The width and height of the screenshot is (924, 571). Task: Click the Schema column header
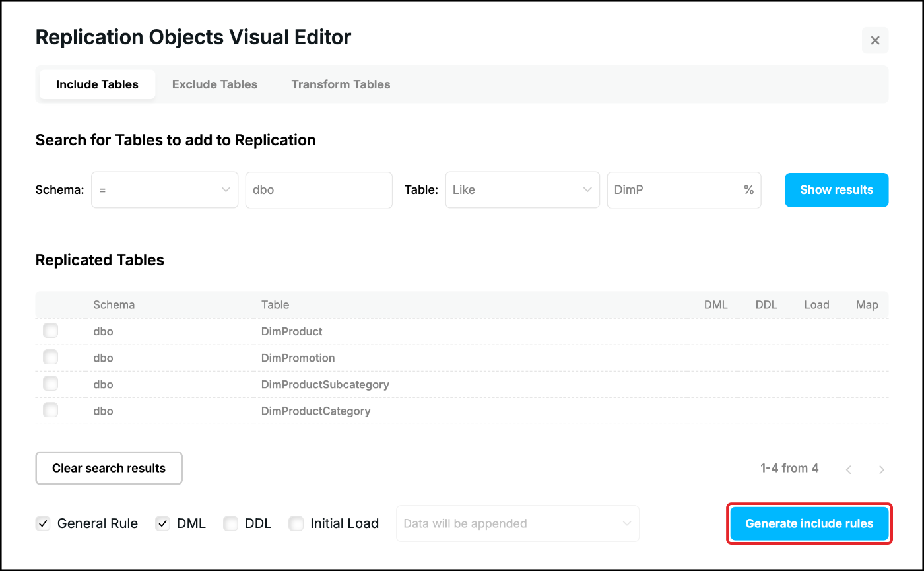[114, 305]
